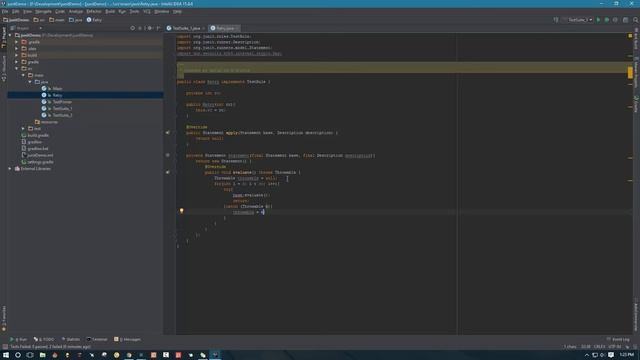
Task: Open VCS menu
Action: 147,11
